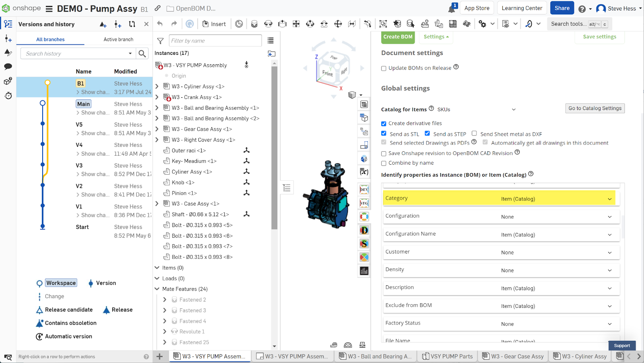Check Save Onshape revision to OpenBOM CAD Revision

coord(384,154)
